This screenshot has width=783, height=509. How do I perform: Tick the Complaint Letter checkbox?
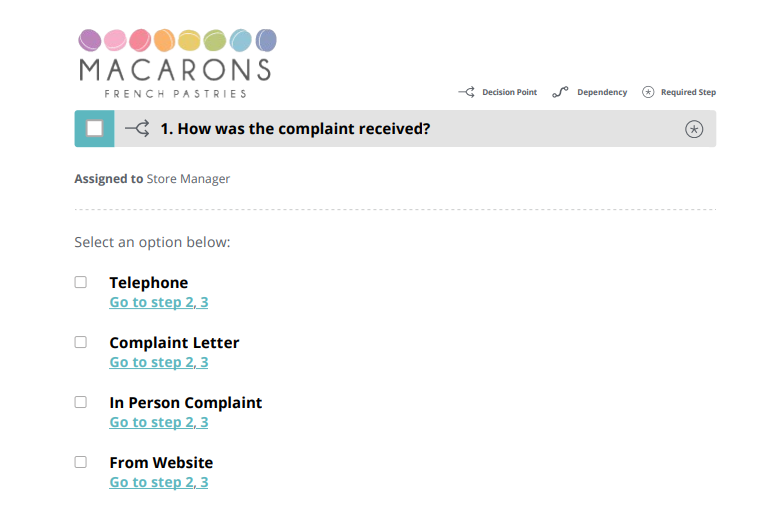click(80, 342)
